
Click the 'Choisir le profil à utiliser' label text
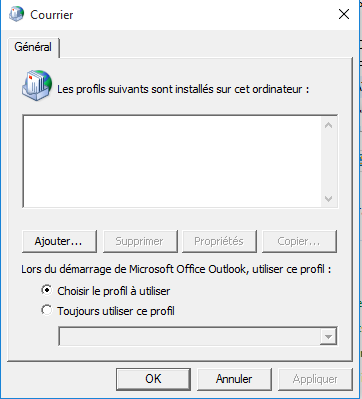(114, 291)
